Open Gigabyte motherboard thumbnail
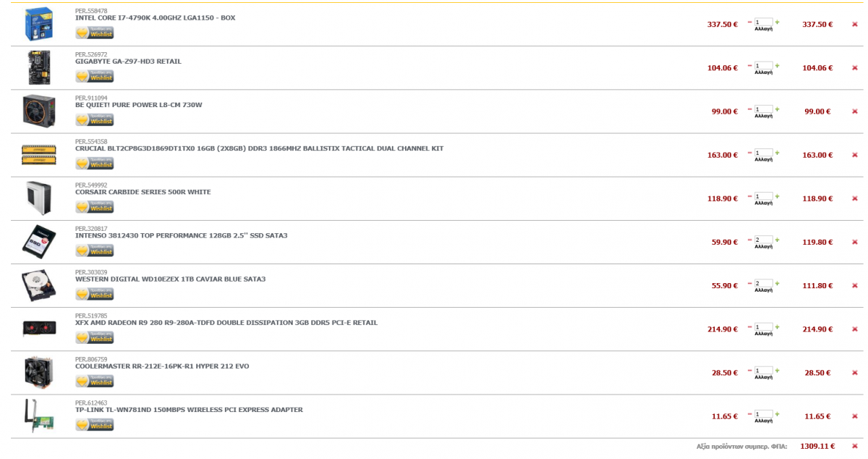 (39, 67)
